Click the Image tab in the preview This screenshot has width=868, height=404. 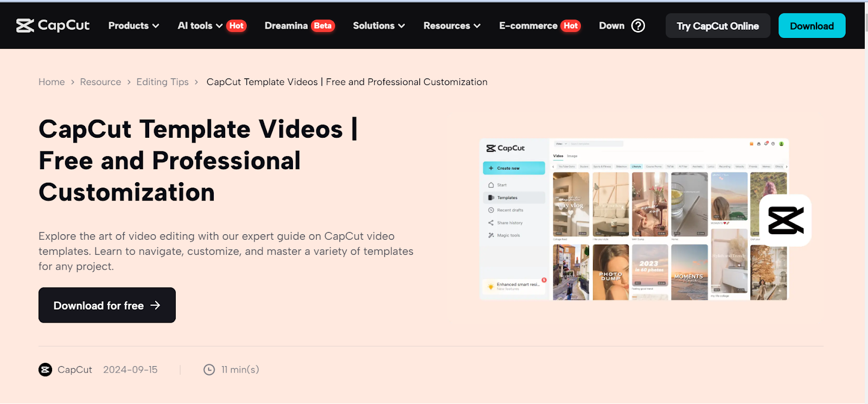572,156
